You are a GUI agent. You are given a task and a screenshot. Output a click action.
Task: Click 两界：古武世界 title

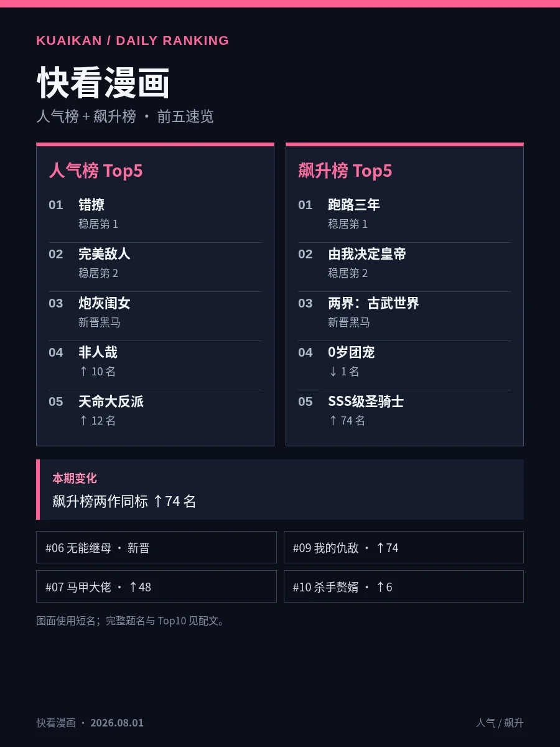tap(373, 303)
